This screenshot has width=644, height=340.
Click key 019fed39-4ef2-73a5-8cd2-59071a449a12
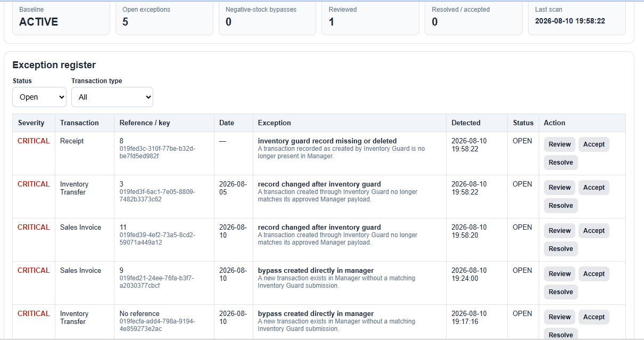[157, 239]
